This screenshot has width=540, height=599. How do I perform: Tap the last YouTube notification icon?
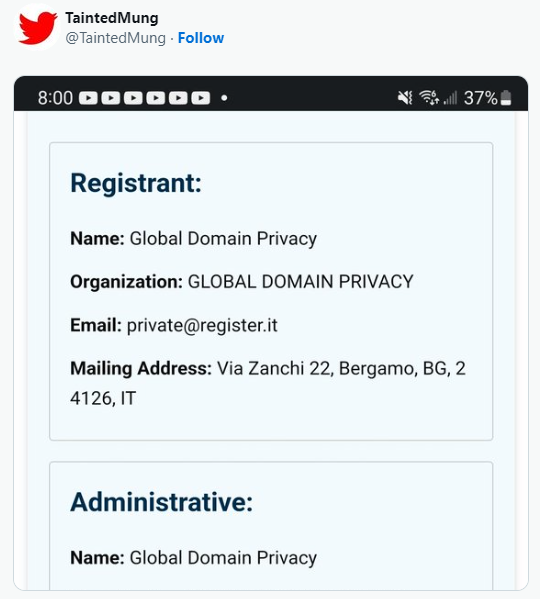click(x=201, y=98)
